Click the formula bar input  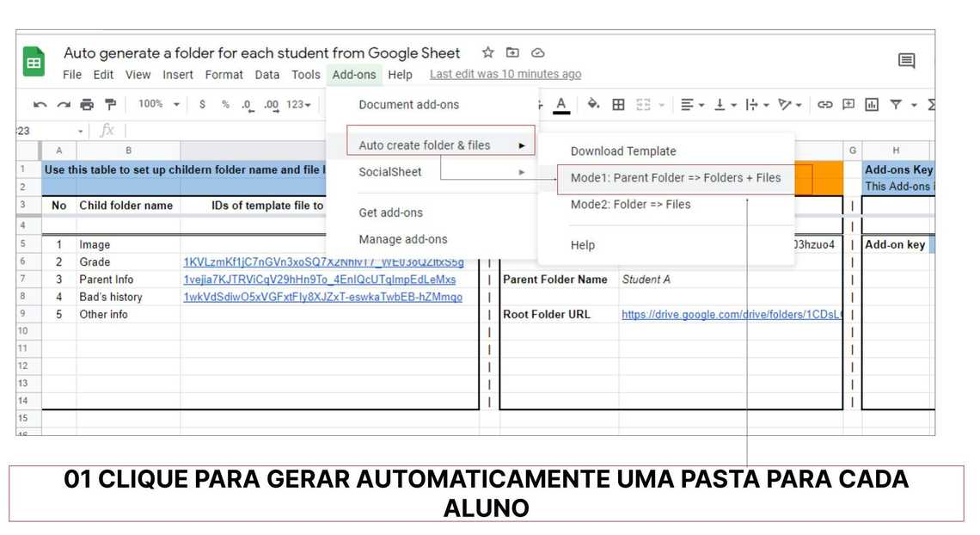click(x=225, y=131)
